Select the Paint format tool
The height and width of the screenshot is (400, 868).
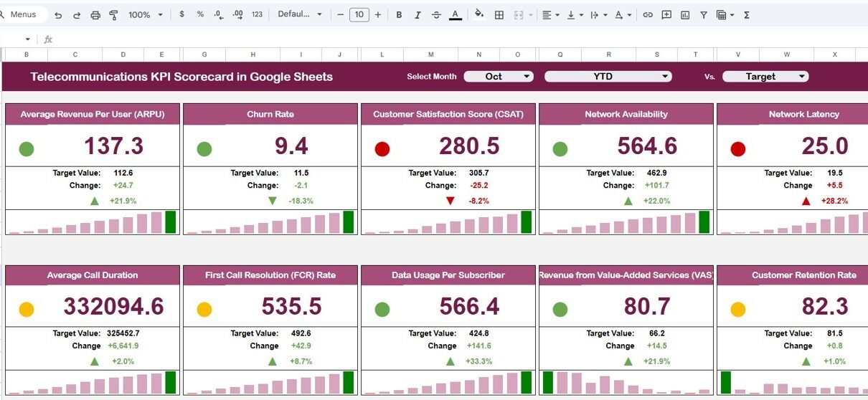point(113,14)
